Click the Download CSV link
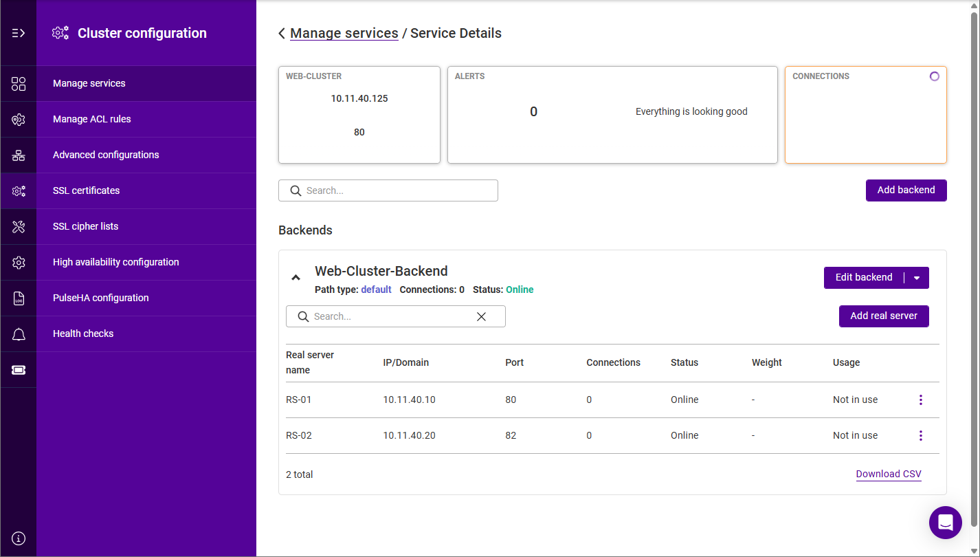This screenshot has height=557, width=980. [x=889, y=474]
